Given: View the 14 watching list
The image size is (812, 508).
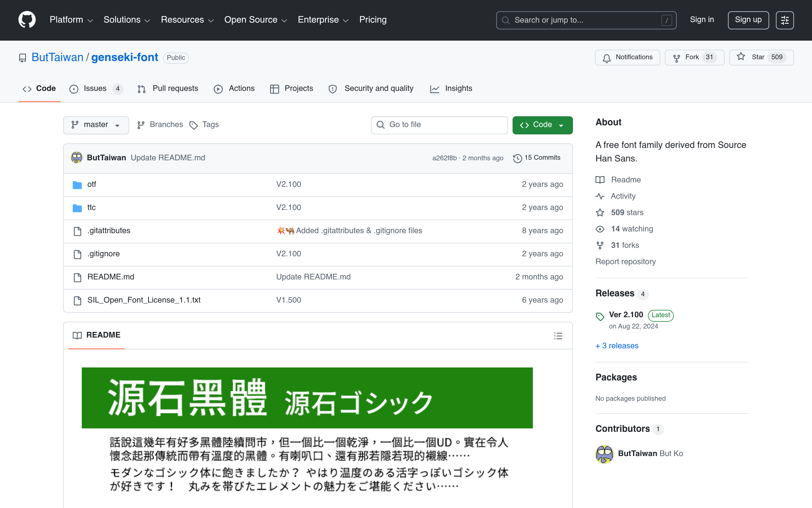Looking at the screenshot, I should pyautogui.click(x=625, y=229).
